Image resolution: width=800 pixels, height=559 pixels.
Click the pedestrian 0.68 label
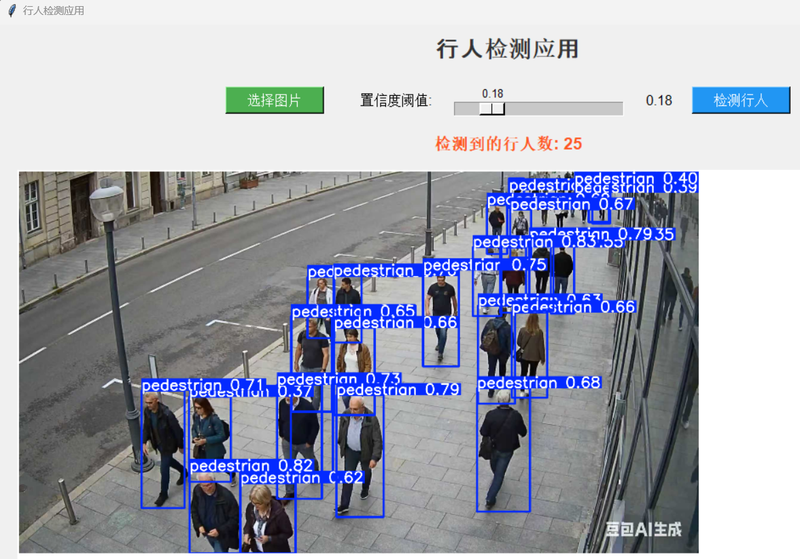[x=539, y=383]
